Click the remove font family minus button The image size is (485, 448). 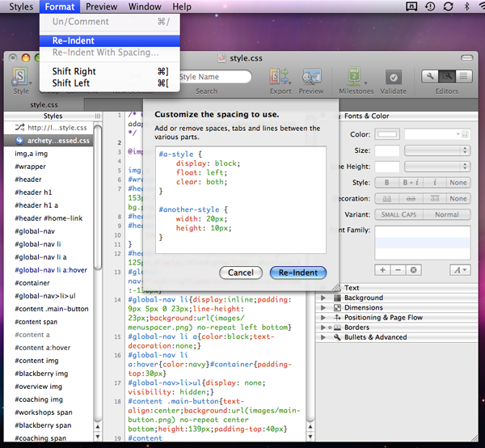pos(398,270)
